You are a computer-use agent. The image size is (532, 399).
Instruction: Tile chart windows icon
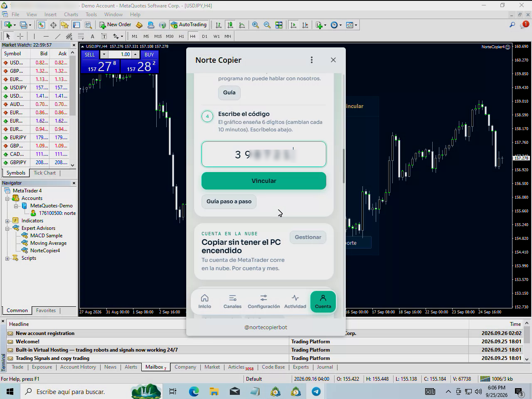click(279, 25)
